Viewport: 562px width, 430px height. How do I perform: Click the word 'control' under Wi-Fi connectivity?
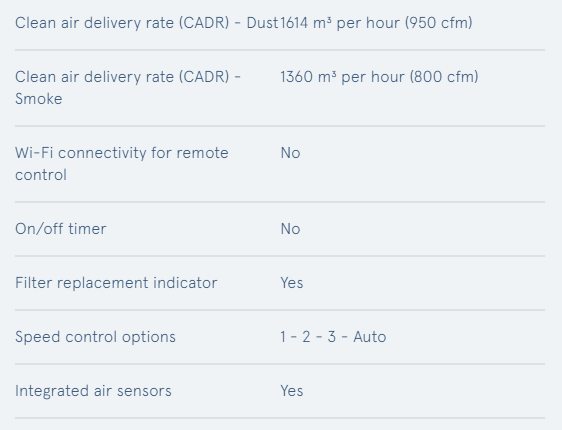tap(41, 175)
